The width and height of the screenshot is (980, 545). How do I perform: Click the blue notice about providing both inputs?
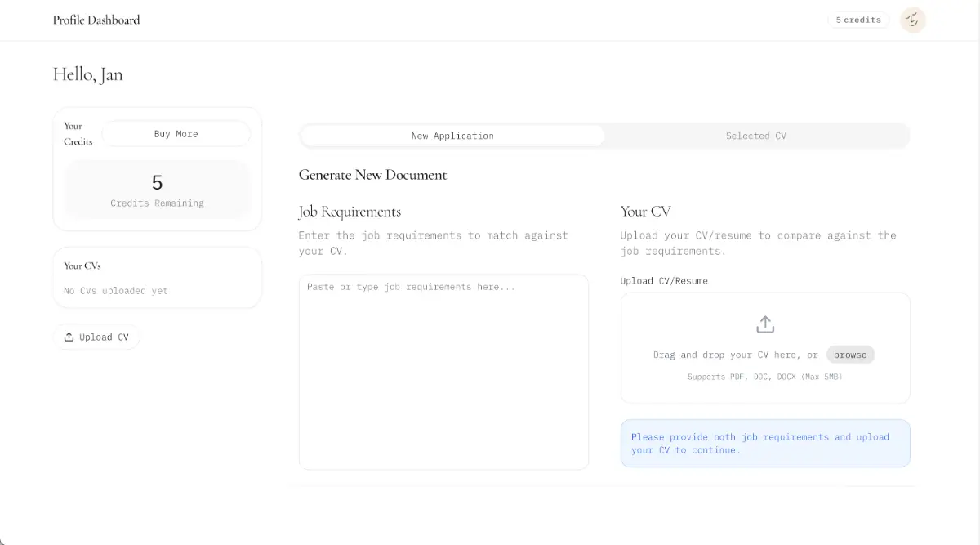(764, 444)
